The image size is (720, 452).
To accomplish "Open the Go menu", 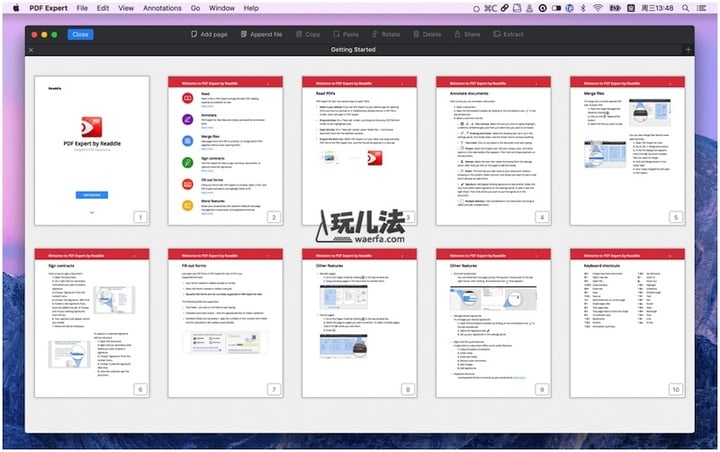I will [198, 7].
